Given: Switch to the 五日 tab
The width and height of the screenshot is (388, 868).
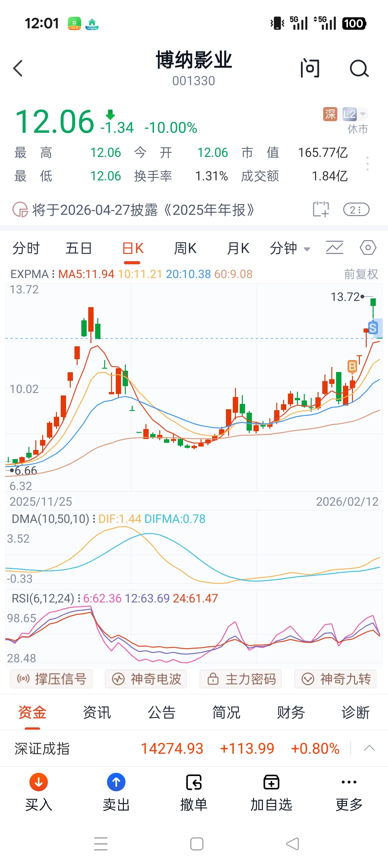Looking at the screenshot, I should click(x=79, y=248).
